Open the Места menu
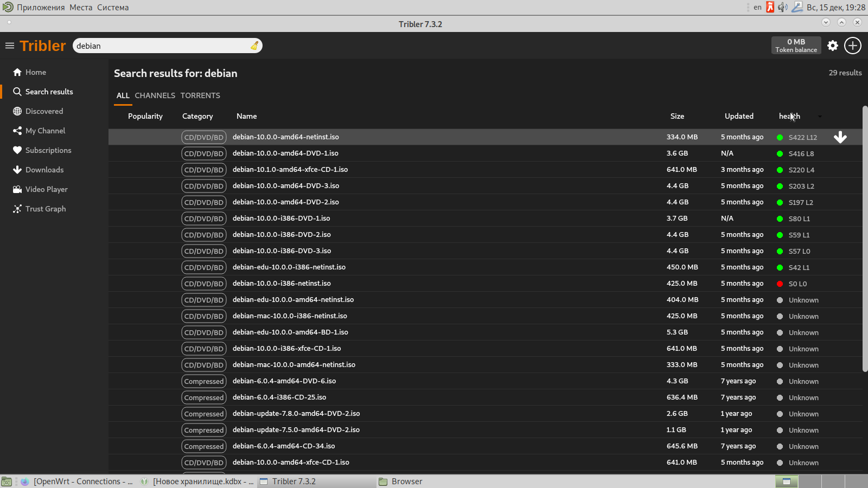 click(81, 8)
